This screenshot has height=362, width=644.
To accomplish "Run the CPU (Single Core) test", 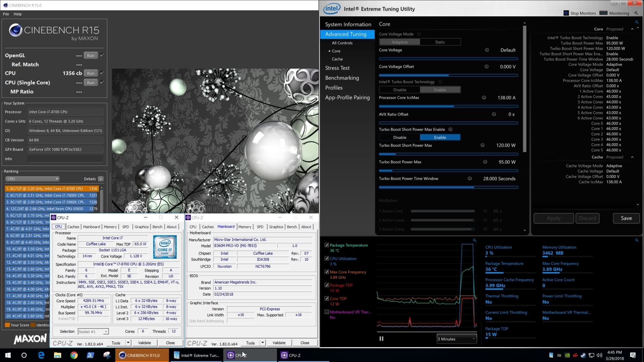I will click(x=91, y=82).
